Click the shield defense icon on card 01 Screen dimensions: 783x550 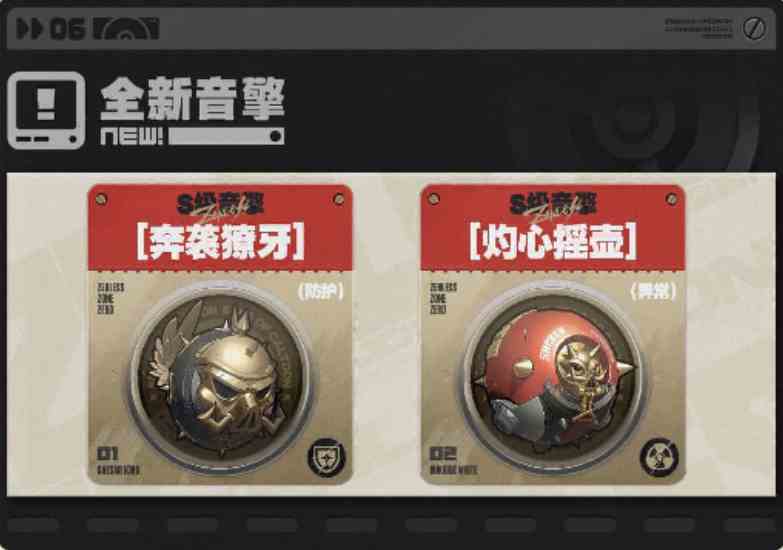click(327, 458)
